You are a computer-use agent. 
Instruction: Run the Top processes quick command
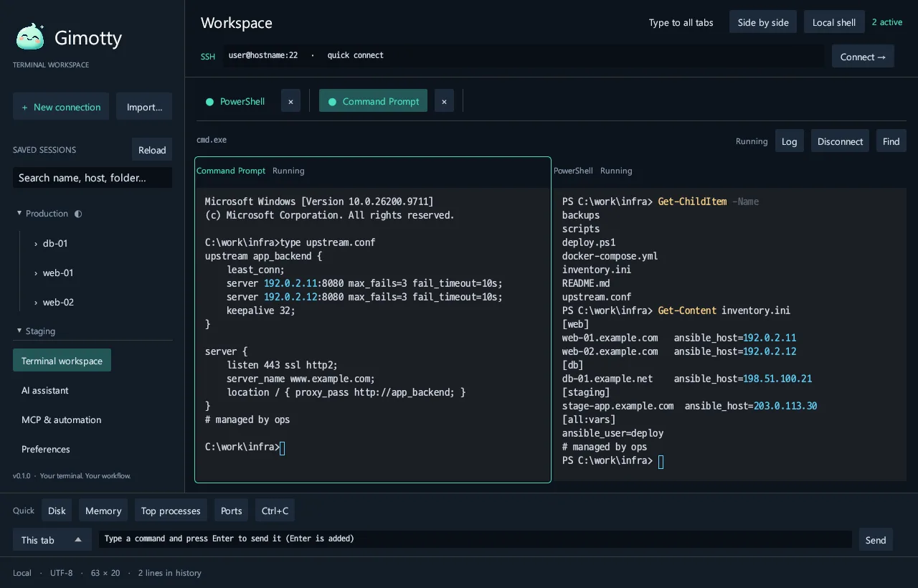[171, 511]
